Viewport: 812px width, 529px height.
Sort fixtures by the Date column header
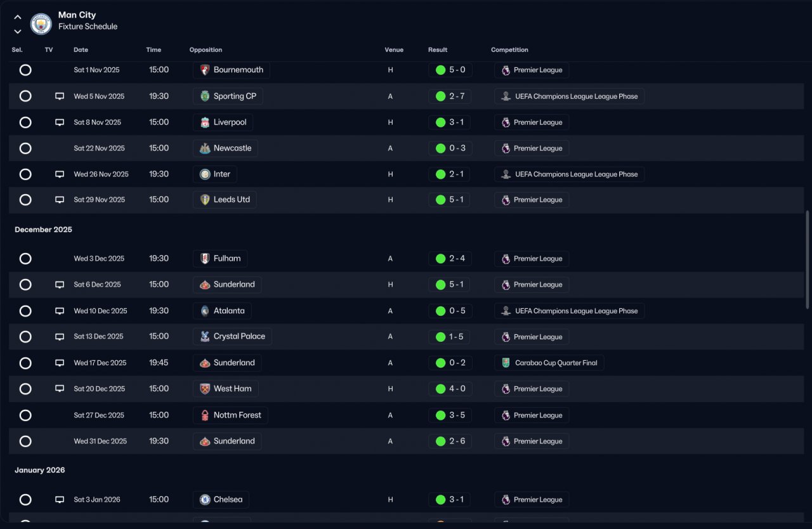point(81,50)
